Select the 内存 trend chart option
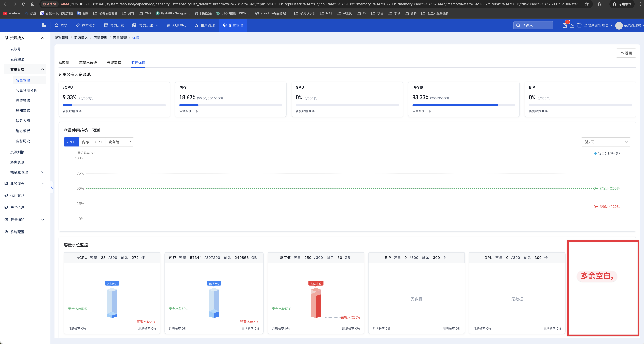644x344 pixels. click(x=85, y=142)
